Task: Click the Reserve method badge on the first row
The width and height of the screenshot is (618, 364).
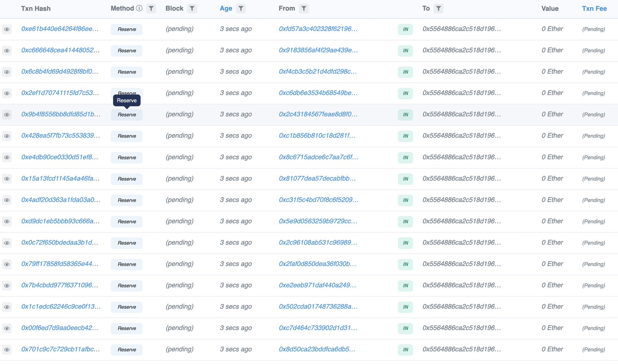Action: [126, 29]
